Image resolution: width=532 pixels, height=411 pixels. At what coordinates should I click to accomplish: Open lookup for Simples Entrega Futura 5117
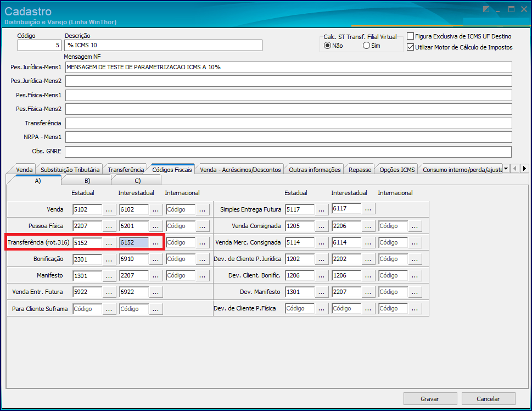(x=321, y=209)
